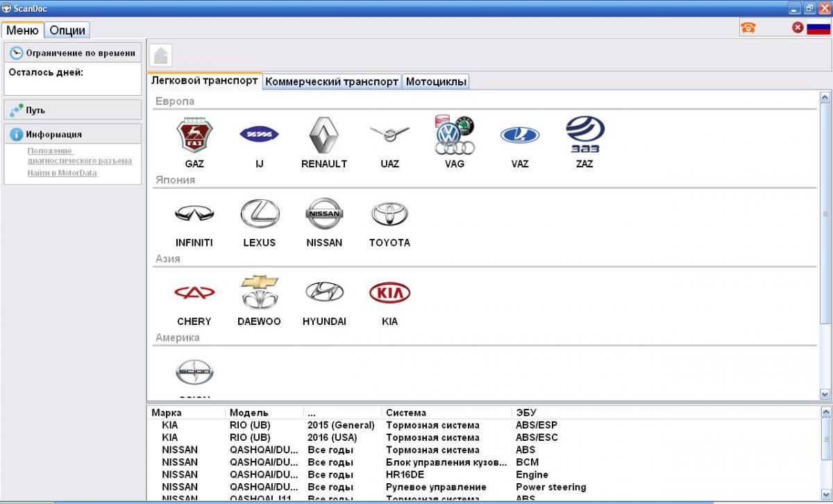
Task: Select history row KIA RIO 2016 (USA)
Action: click(484, 438)
